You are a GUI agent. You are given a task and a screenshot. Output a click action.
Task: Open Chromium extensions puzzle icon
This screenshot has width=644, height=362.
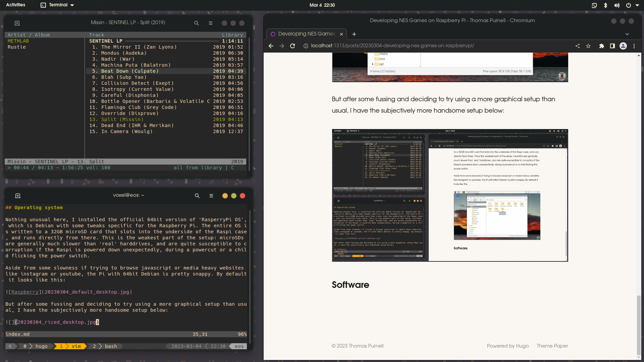(602, 46)
